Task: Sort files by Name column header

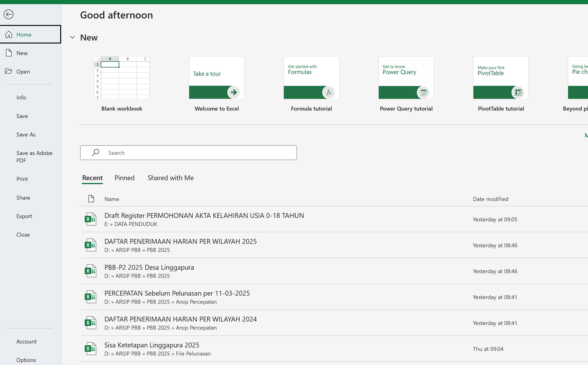Action: click(112, 199)
